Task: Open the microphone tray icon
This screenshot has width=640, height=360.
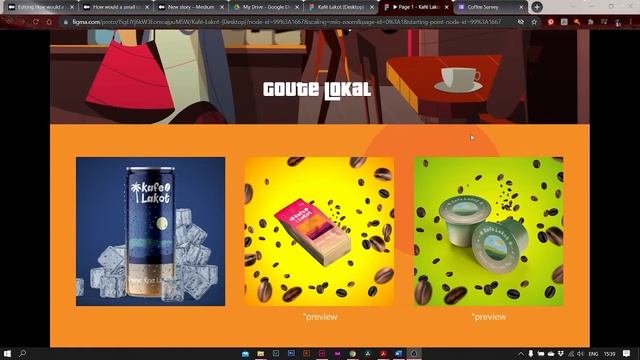Action: pos(531,354)
